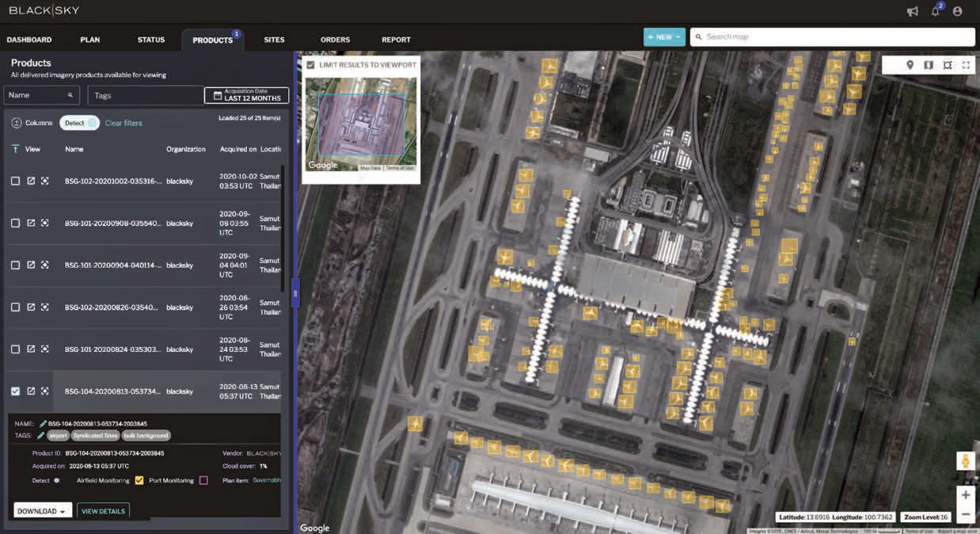
Task: Center map on BSG-102-20201002 product
Action: point(45,181)
